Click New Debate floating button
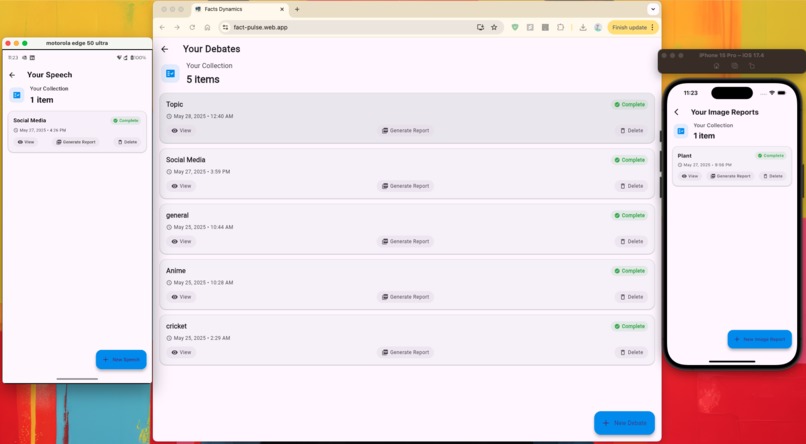806x444 pixels. pyautogui.click(x=624, y=423)
